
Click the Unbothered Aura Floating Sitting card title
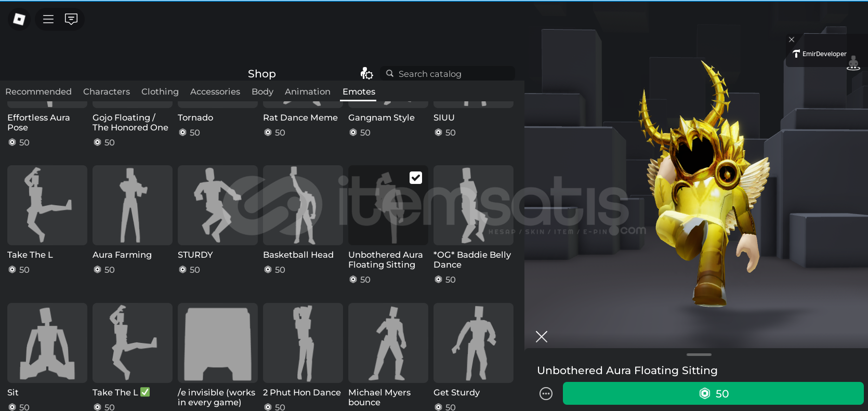[386, 260]
